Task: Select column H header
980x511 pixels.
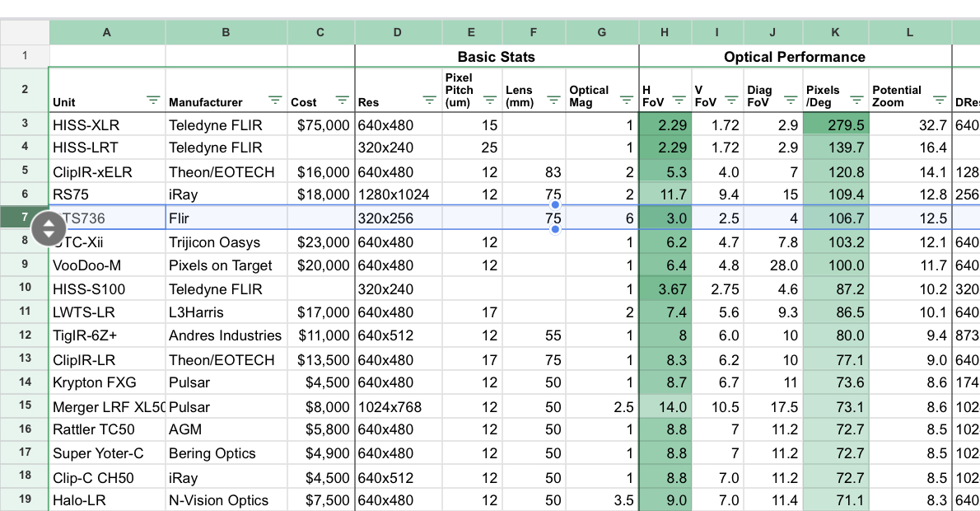Action: [665, 32]
